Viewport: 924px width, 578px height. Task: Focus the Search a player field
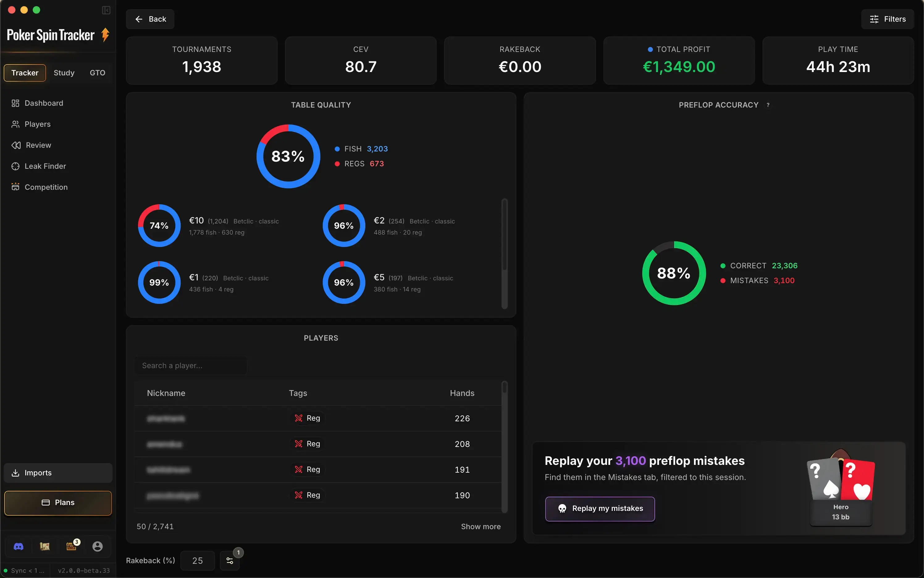(x=191, y=365)
